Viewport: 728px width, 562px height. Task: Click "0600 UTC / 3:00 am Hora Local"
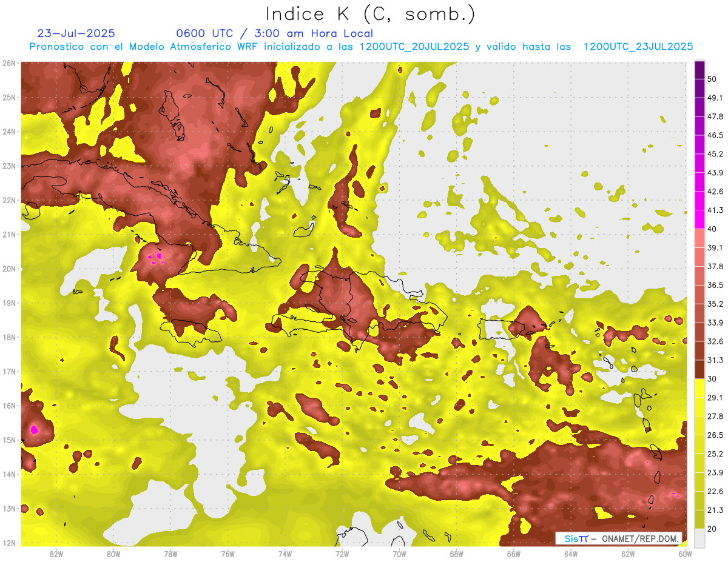274,33
